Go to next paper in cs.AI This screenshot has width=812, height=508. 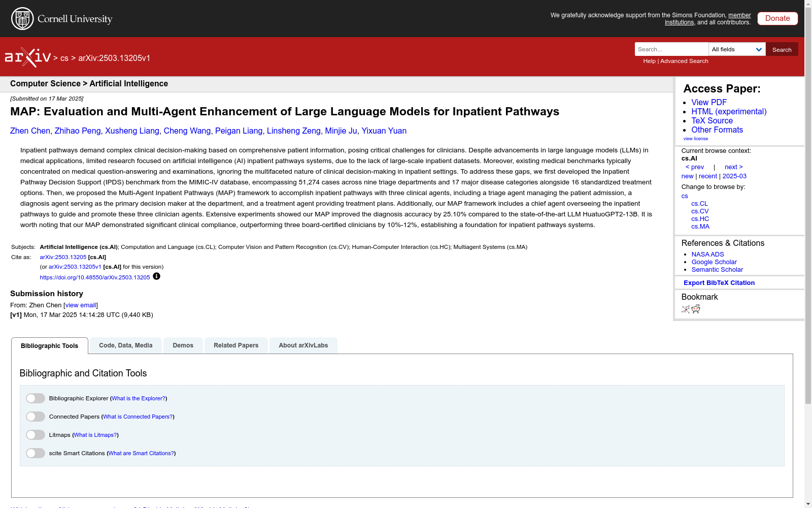pos(734,167)
